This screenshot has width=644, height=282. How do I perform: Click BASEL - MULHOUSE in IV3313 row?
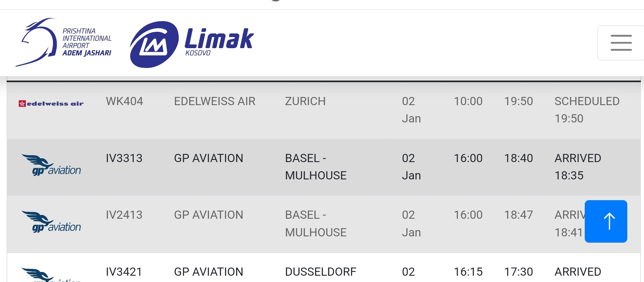click(x=316, y=167)
